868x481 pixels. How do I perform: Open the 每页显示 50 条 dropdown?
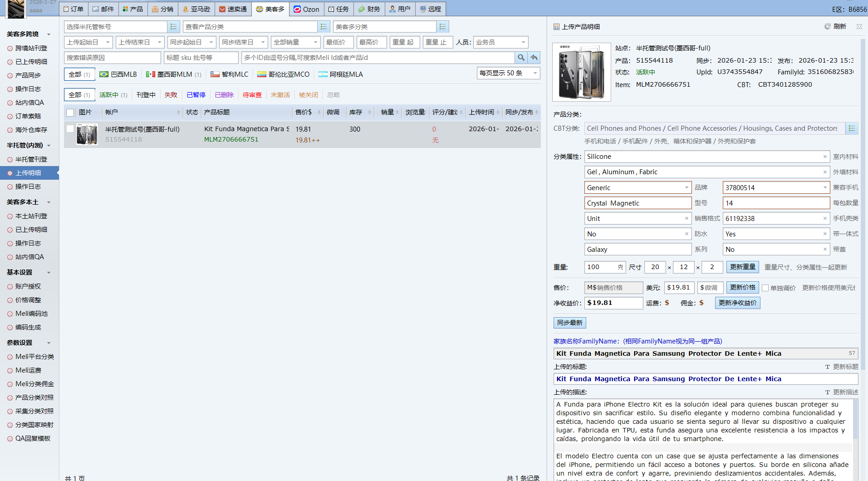click(508, 73)
